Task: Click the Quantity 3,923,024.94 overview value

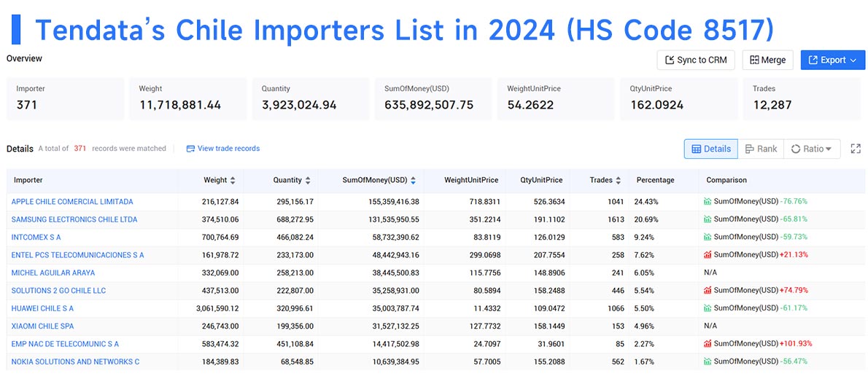Action: coord(299,104)
